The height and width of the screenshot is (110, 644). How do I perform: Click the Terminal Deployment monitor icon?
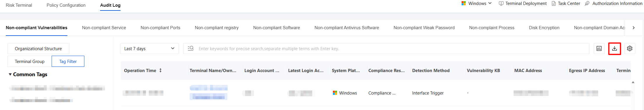(501, 4)
